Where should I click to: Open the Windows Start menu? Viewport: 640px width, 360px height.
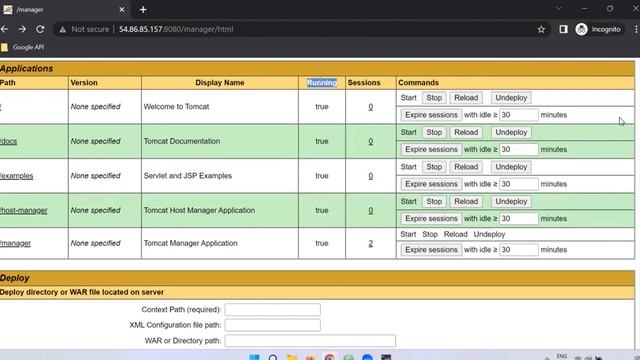point(254,358)
